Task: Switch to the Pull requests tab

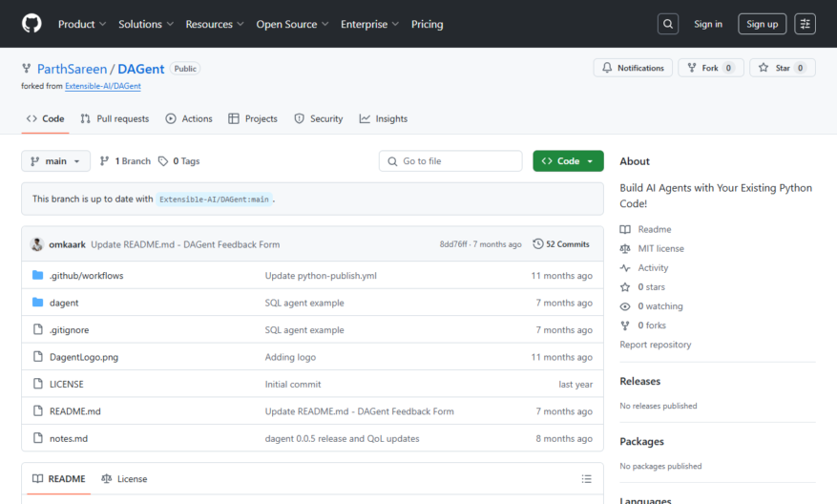Action: pos(115,118)
